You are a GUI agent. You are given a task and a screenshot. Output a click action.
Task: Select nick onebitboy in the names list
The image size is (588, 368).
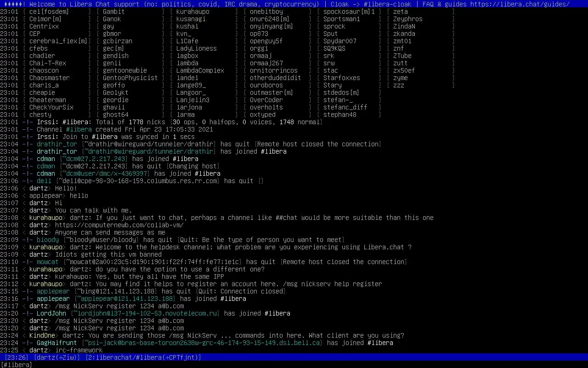(266, 11)
